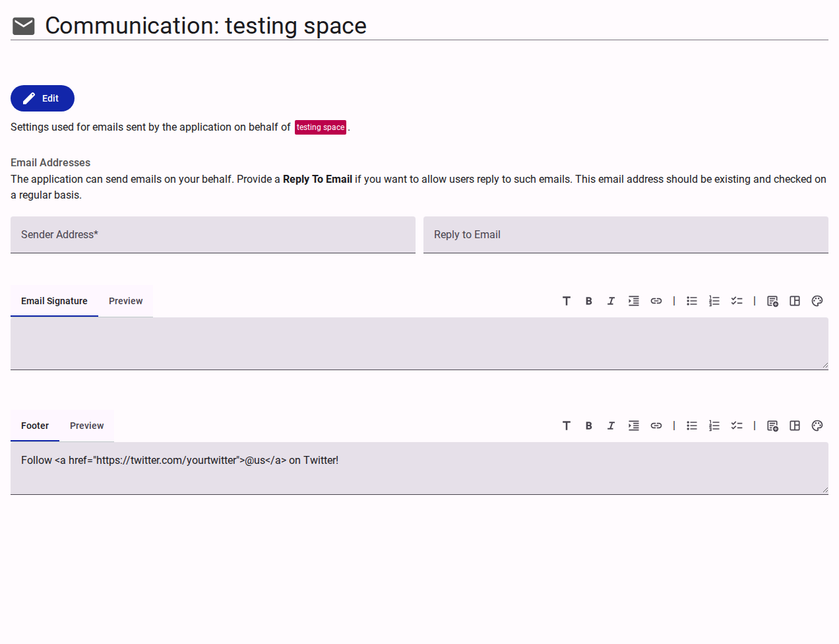Select the Email Signature tab
839x644 pixels.
click(54, 301)
